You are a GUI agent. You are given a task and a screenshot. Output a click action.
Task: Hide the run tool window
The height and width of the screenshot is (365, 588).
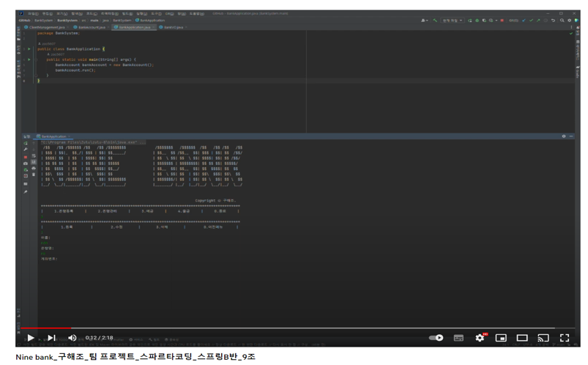[x=570, y=136]
